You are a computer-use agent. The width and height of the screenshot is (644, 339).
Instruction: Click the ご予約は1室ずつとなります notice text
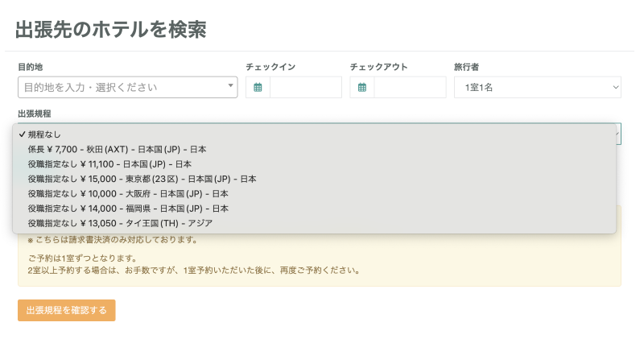pyautogui.click(x=83, y=258)
